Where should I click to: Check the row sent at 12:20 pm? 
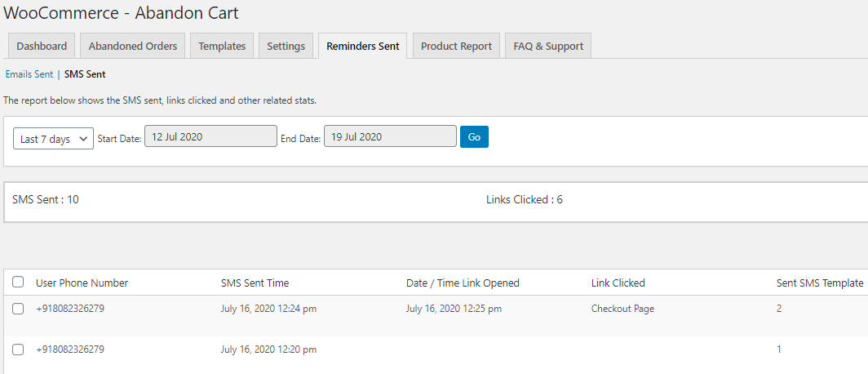coord(18,350)
